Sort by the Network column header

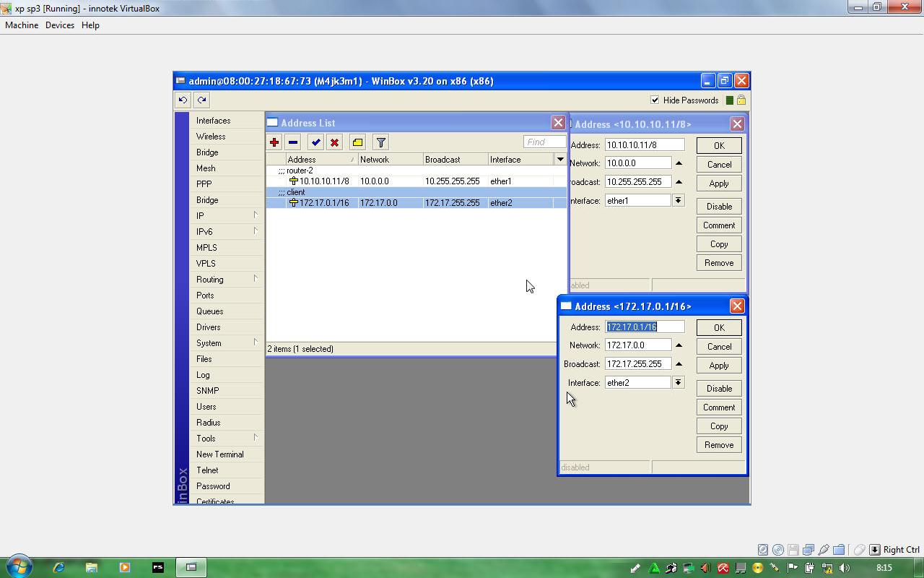[391, 159]
